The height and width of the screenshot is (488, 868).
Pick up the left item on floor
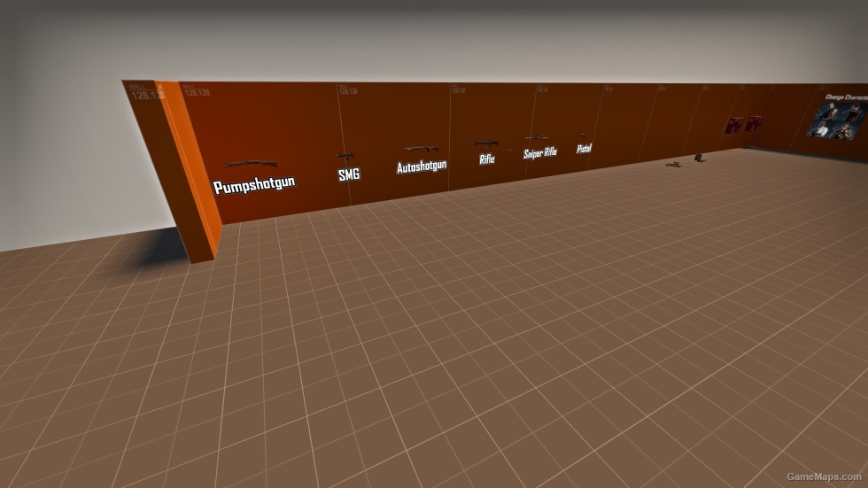pyautogui.click(x=673, y=165)
